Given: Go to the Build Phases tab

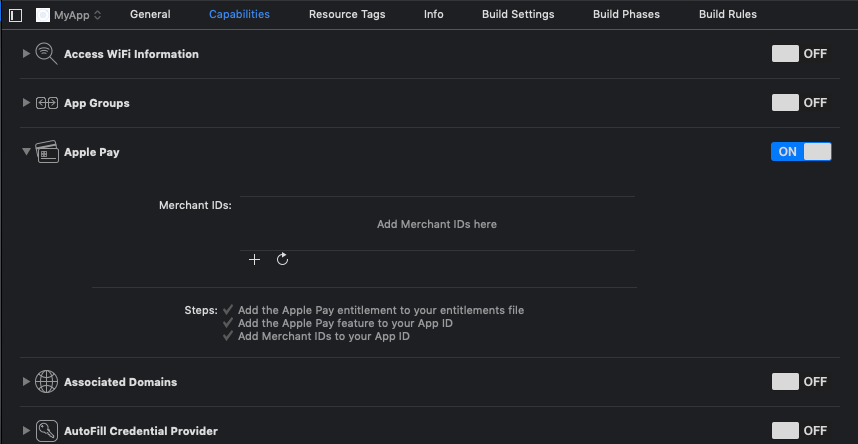Looking at the screenshot, I should point(626,15).
